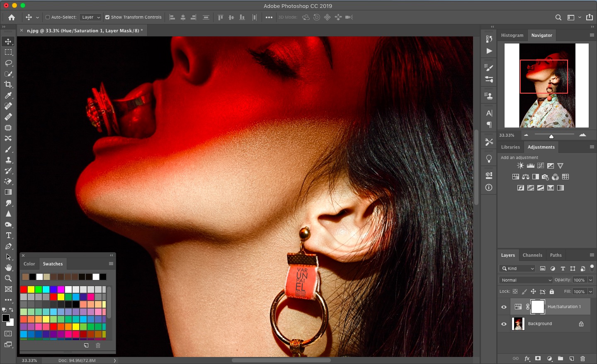Image resolution: width=597 pixels, height=364 pixels.
Task: Add a Vibrance adjustment
Action: click(561, 166)
